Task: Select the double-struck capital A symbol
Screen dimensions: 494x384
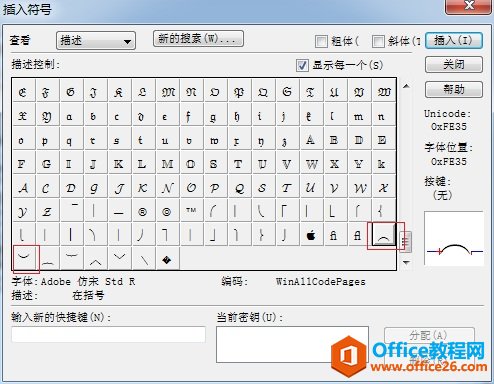Action: tap(312, 140)
